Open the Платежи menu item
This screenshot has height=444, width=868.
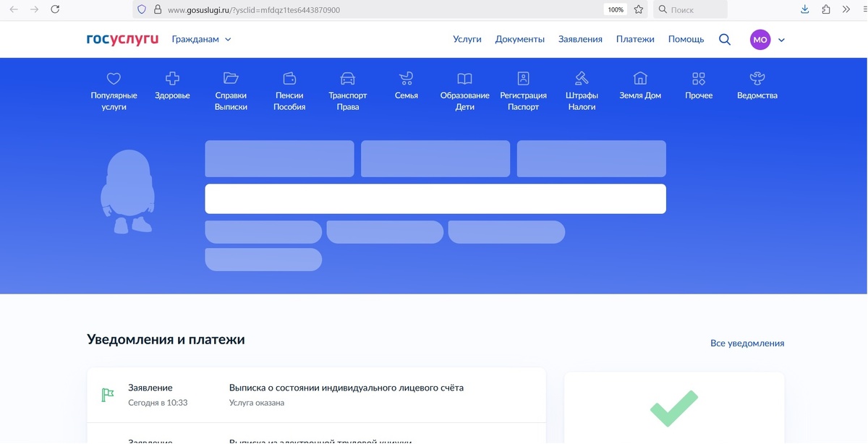[x=635, y=40]
